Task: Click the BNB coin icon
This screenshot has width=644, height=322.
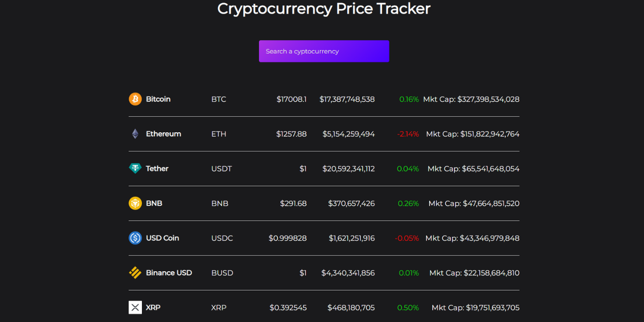Action: [x=135, y=203]
